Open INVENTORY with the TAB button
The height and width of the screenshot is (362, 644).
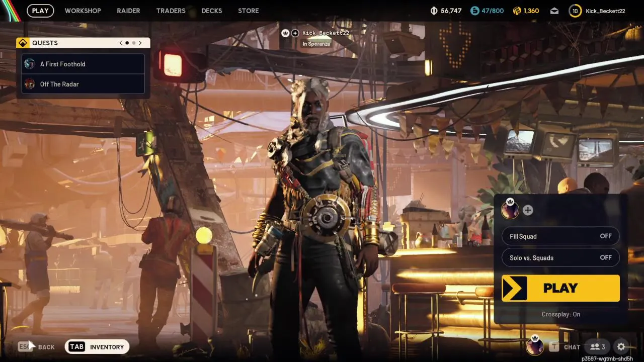[97, 347]
